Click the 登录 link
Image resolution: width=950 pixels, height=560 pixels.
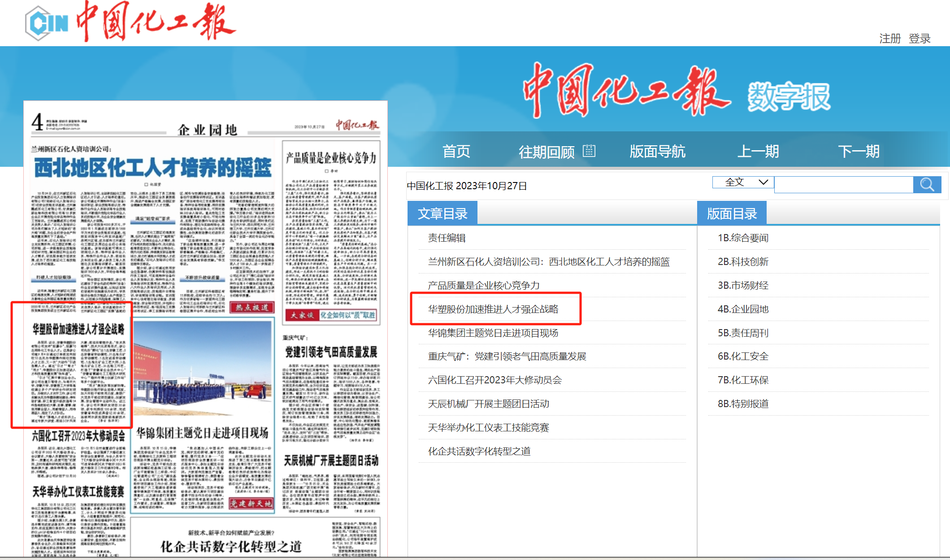[920, 39]
